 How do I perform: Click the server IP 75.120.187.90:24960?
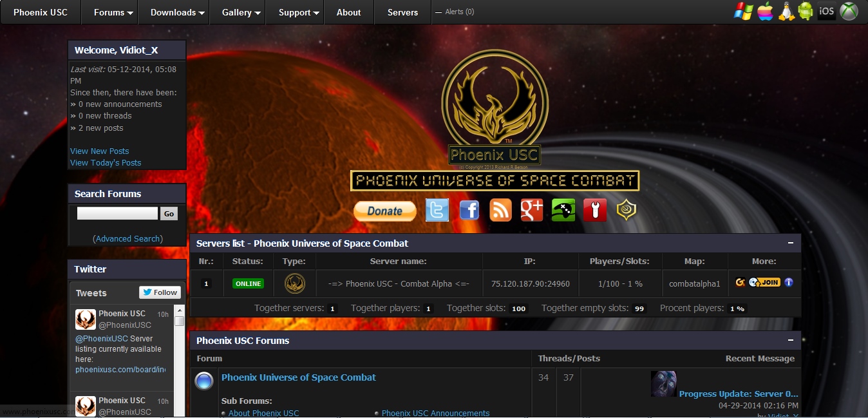tap(531, 283)
